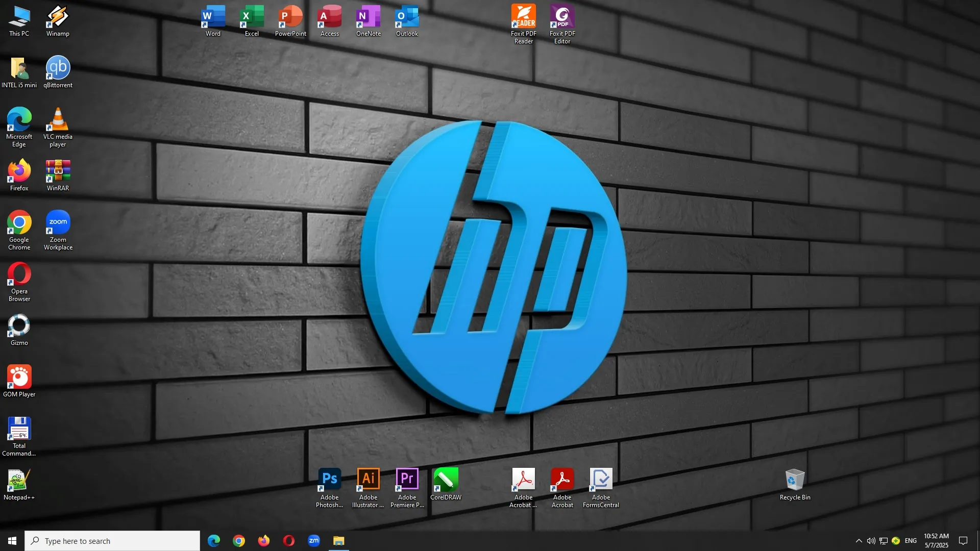Select the This PC desktop icon
The width and height of the screenshot is (980, 551).
tap(19, 21)
